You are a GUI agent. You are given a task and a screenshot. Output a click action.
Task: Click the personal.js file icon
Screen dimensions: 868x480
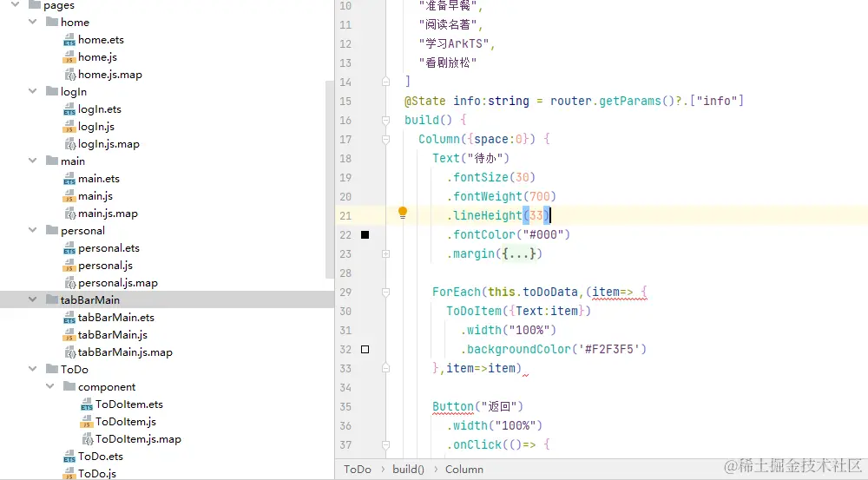pyautogui.click(x=69, y=266)
